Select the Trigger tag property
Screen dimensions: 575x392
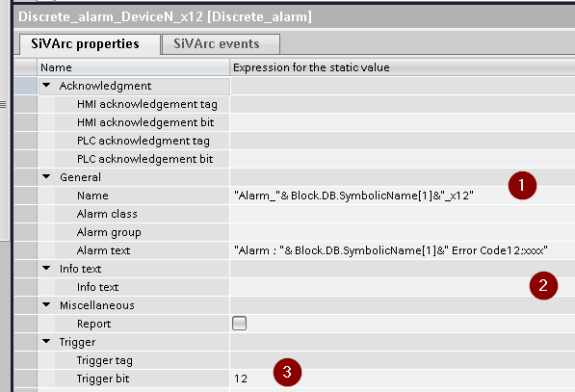click(105, 360)
